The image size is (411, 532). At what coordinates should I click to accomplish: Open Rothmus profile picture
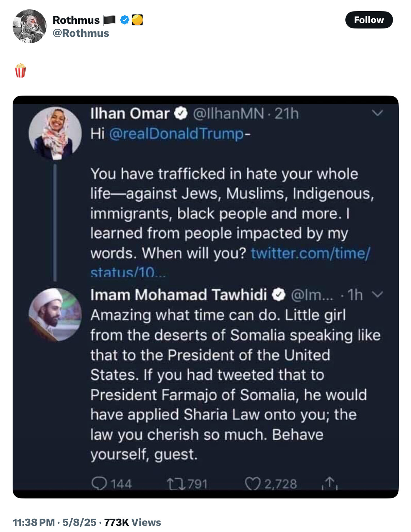(29, 26)
